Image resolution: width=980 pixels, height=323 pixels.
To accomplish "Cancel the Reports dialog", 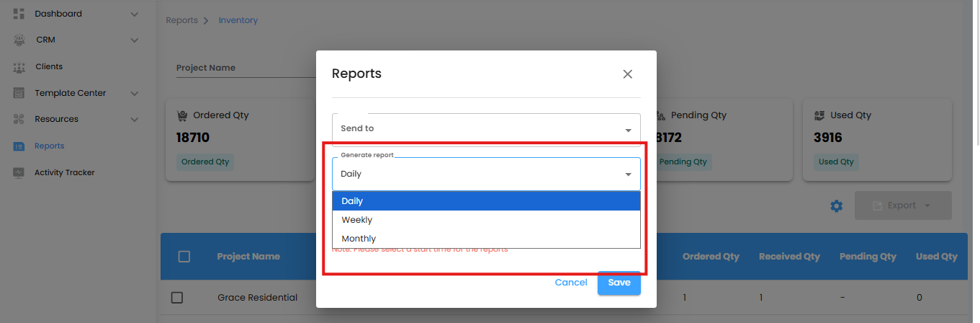I will [x=571, y=283].
